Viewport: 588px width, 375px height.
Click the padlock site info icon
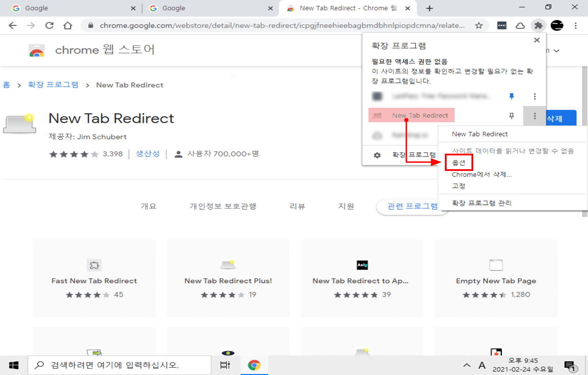pyautogui.click(x=91, y=25)
